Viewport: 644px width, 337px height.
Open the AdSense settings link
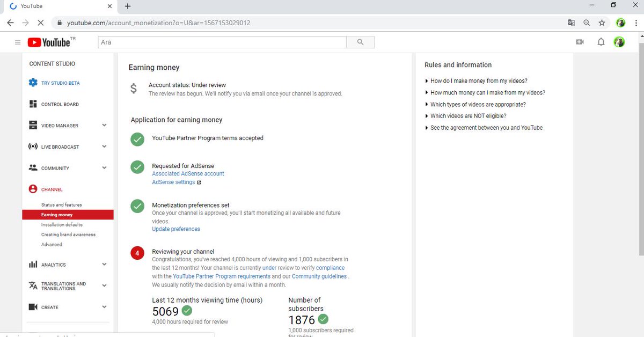(173, 182)
